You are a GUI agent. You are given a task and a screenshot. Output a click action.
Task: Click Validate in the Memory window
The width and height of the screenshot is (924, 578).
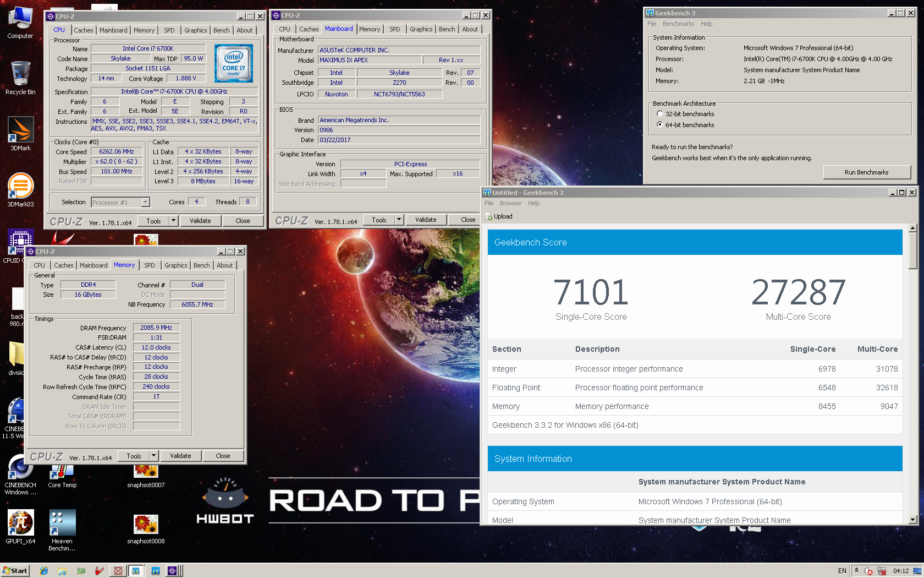(180, 456)
